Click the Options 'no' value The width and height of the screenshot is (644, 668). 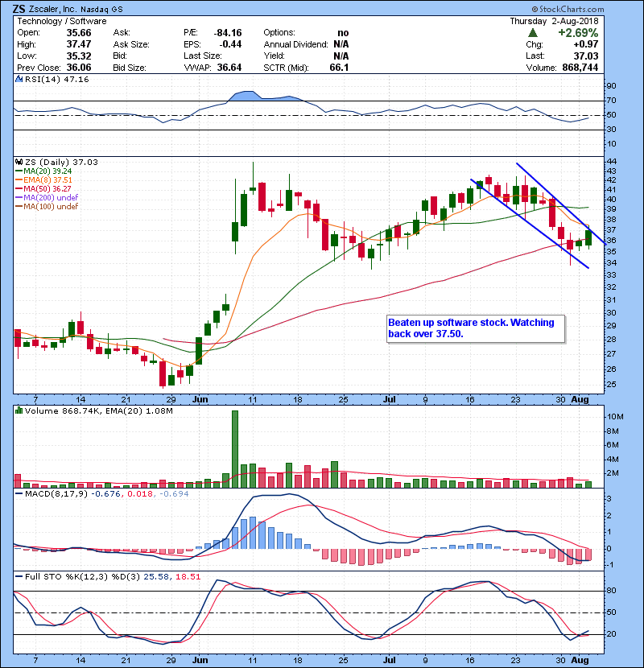pyautogui.click(x=343, y=33)
